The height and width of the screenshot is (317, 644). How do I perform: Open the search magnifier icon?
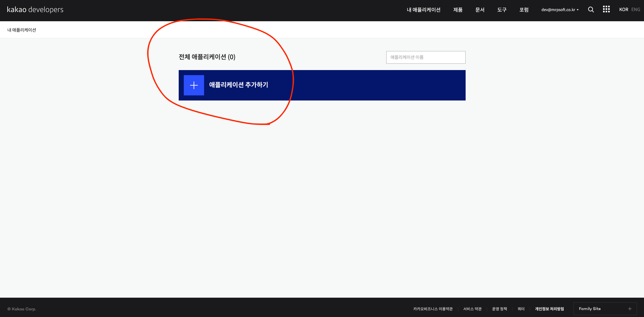[591, 10]
